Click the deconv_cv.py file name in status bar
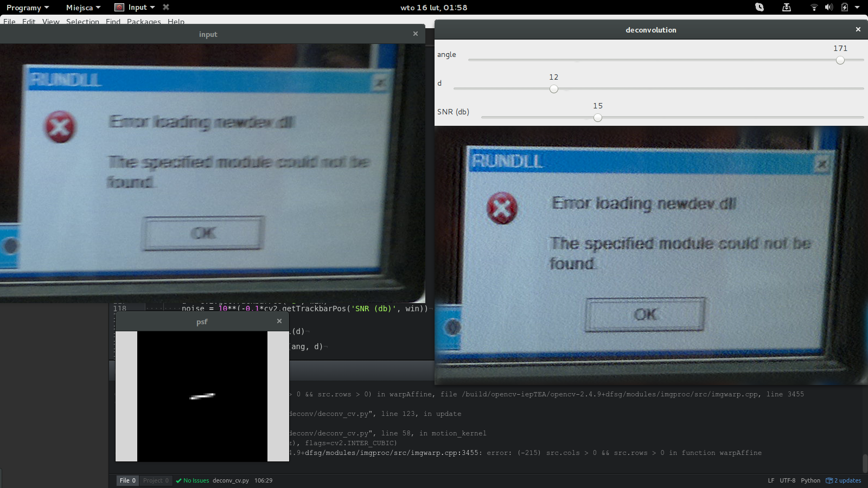This screenshot has width=868, height=488. coord(231,480)
